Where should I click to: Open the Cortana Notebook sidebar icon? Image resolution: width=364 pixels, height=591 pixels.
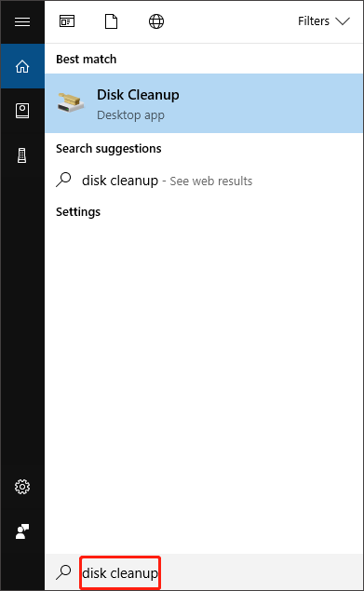coord(22,111)
